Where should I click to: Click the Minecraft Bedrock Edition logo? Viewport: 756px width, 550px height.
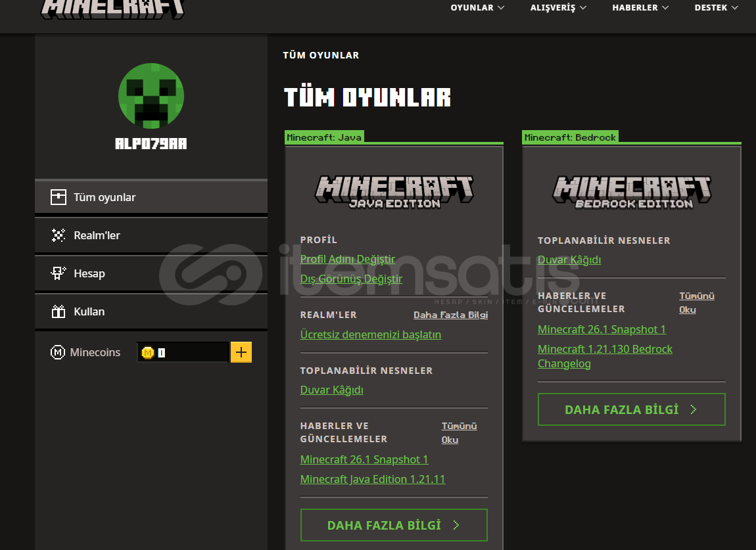pos(631,192)
